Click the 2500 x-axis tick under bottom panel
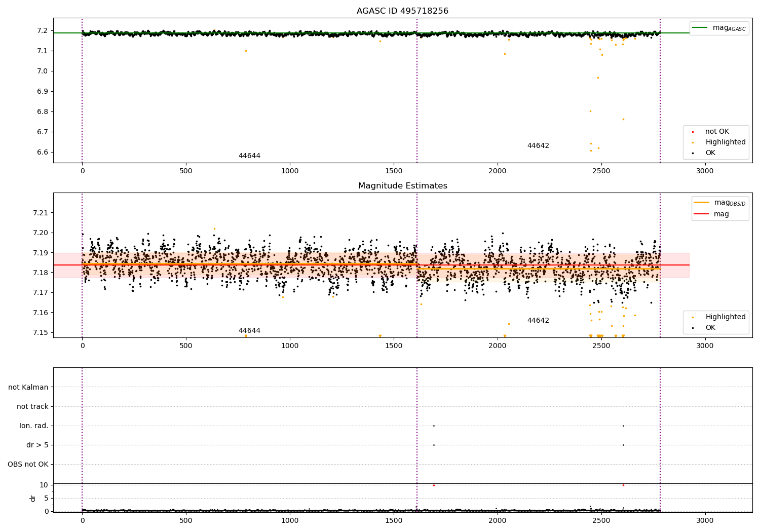The image size is (760, 532). tap(601, 520)
